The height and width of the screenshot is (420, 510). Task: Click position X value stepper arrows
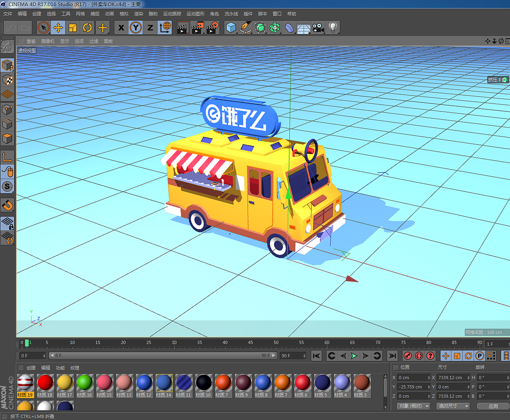coord(429,378)
